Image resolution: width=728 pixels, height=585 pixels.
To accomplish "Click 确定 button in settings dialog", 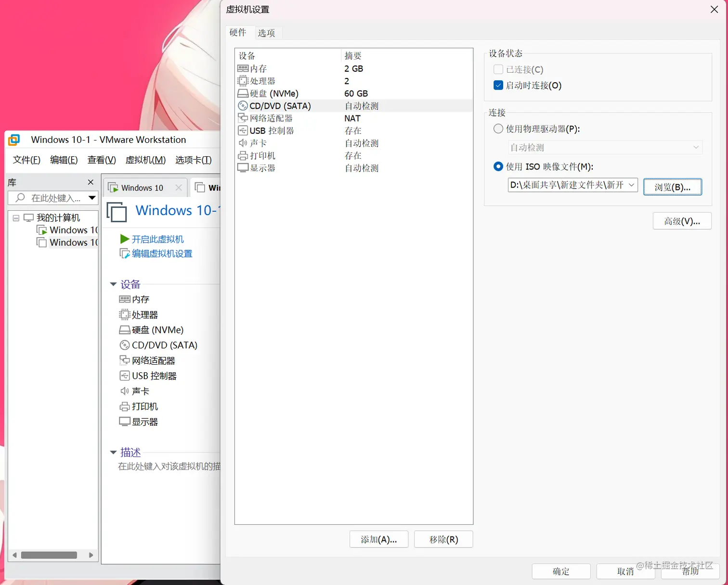I will click(561, 571).
